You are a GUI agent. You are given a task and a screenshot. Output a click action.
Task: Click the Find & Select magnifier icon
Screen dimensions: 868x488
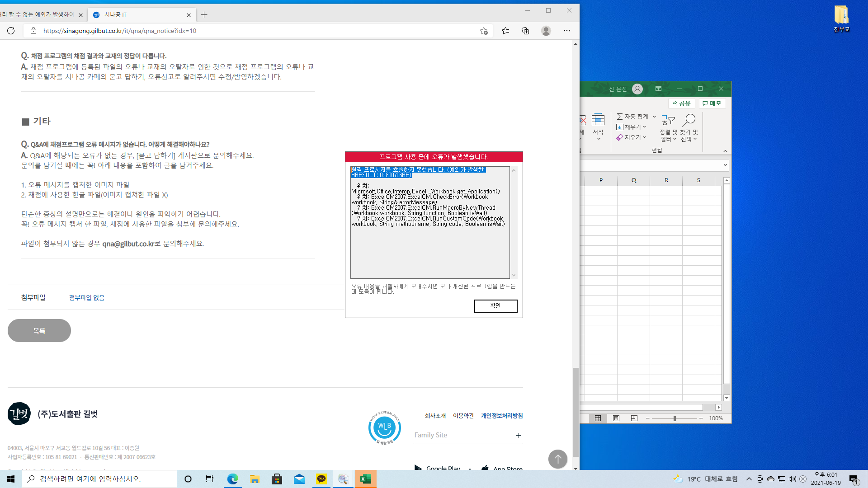click(x=689, y=121)
